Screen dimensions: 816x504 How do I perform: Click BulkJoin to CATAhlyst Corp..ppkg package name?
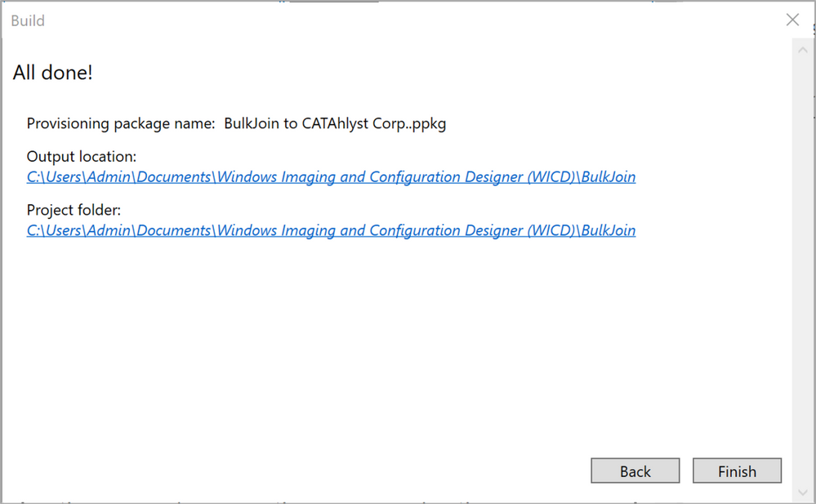335,124
